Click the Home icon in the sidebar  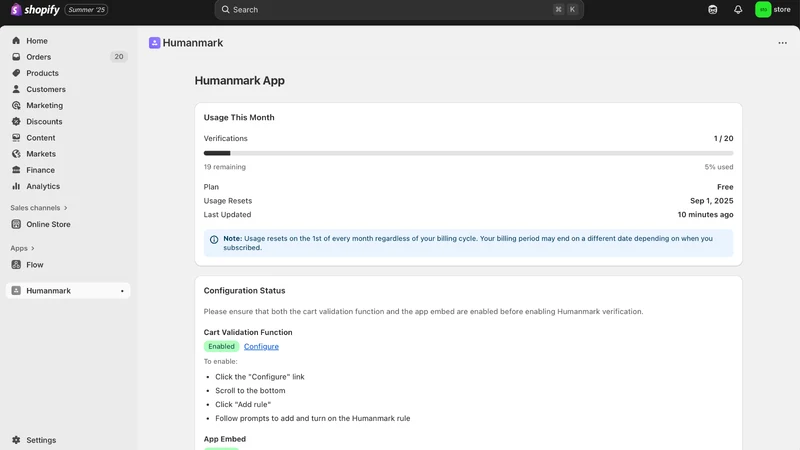click(16, 41)
